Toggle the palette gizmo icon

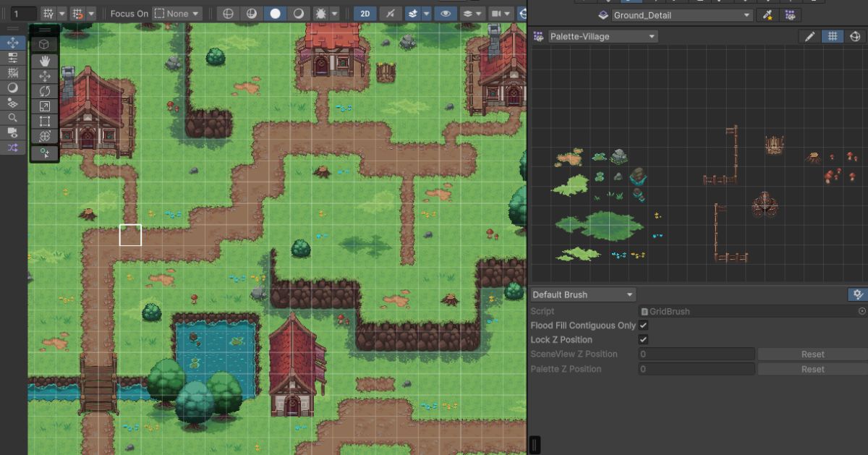click(854, 37)
